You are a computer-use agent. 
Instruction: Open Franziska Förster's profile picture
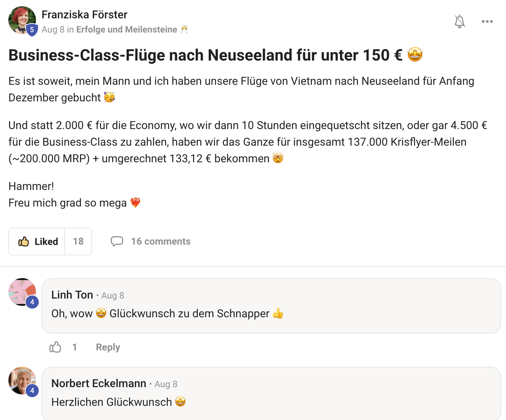click(21, 19)
